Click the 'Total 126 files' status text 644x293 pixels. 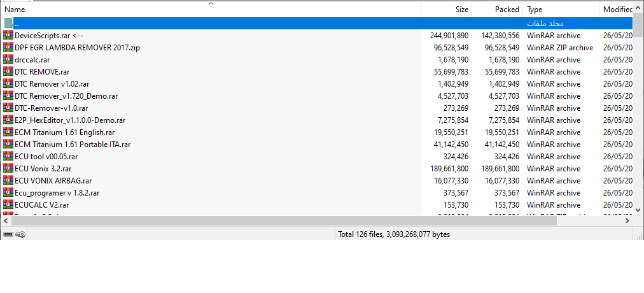pyautogui.click(x=394, y=234)
